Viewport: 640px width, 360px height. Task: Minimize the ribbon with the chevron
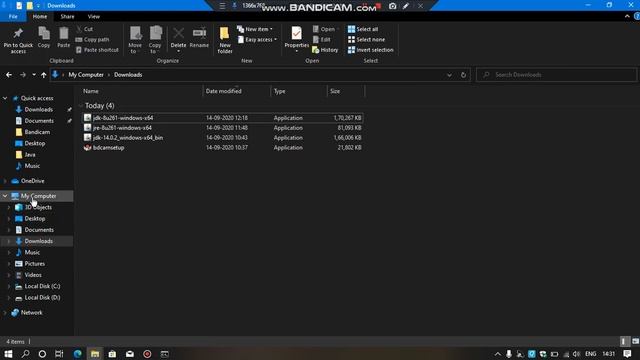(627, 16)
